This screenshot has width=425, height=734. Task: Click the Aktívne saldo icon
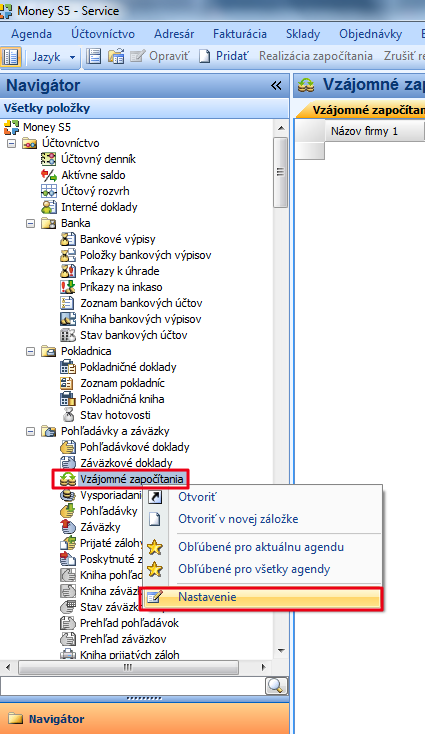tap(49, 175)
